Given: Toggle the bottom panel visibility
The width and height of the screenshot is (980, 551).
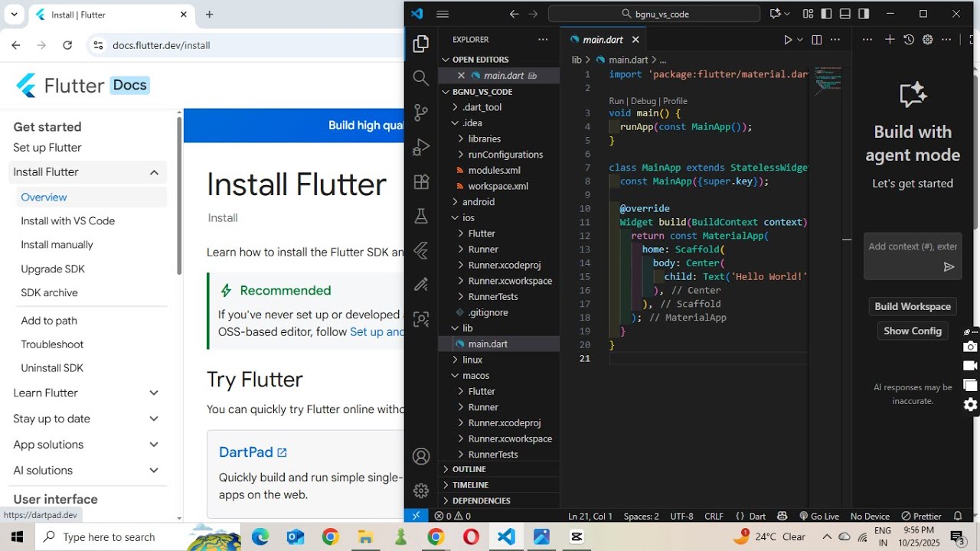Looking at the screenshot, I should [845, 14].
